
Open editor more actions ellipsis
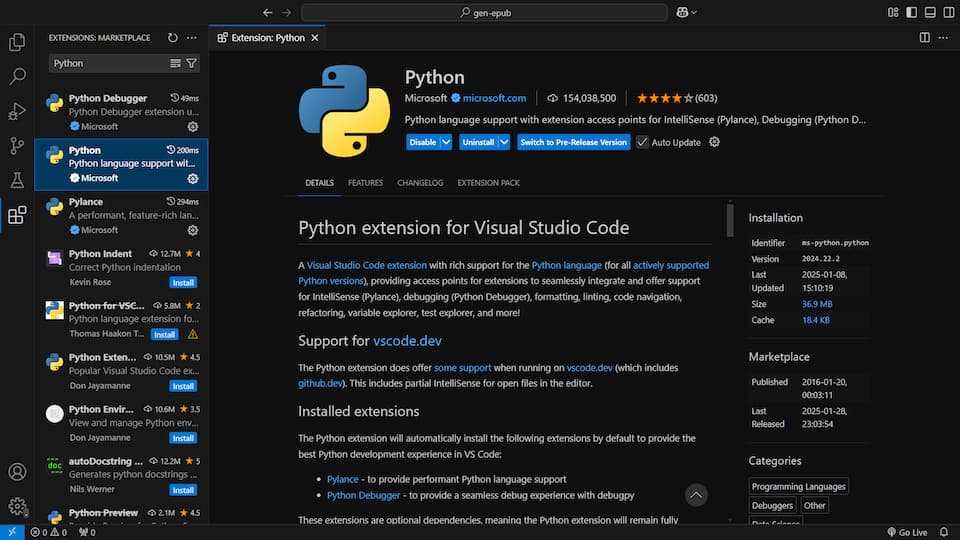(943, 37)
